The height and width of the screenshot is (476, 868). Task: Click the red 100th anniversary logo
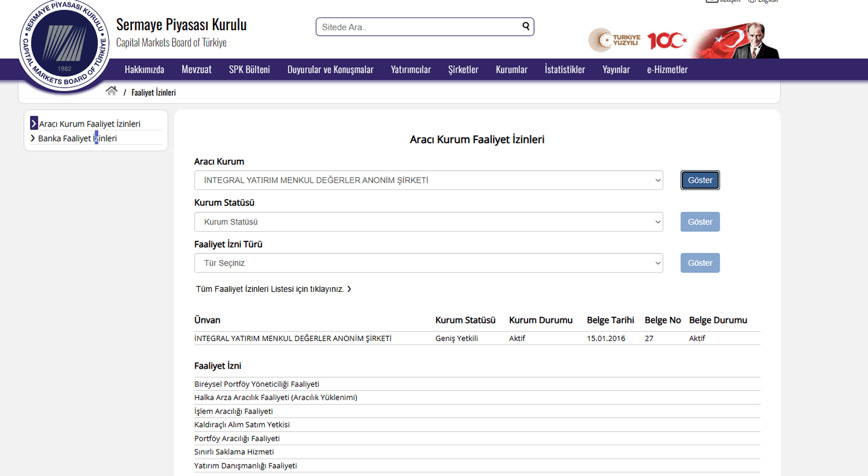(x=667, y=41)
